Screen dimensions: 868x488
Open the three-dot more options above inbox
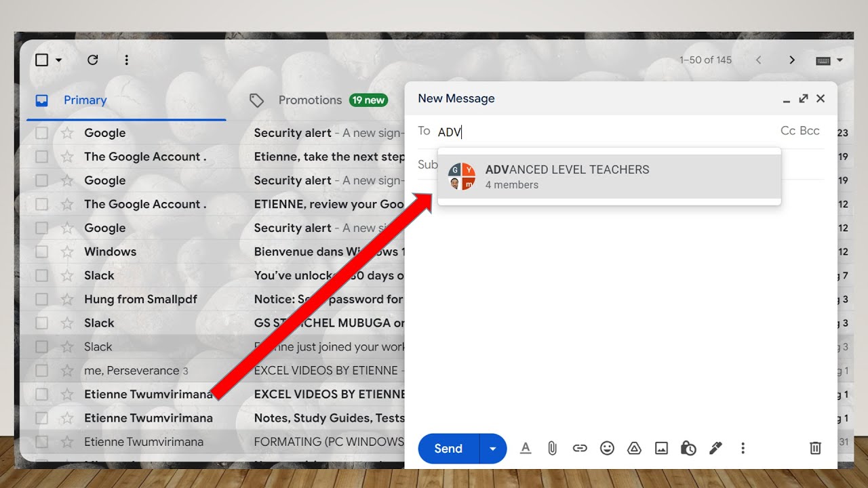point(126,60)
